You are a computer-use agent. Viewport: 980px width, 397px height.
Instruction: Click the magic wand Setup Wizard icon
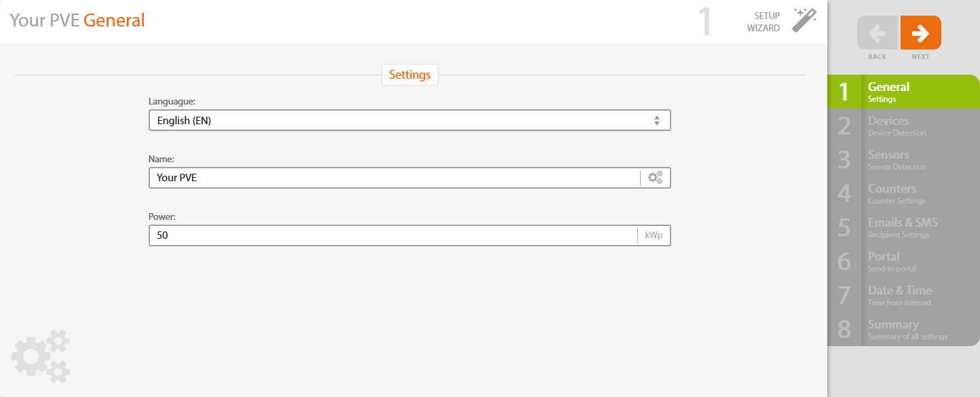click(804, 21)
